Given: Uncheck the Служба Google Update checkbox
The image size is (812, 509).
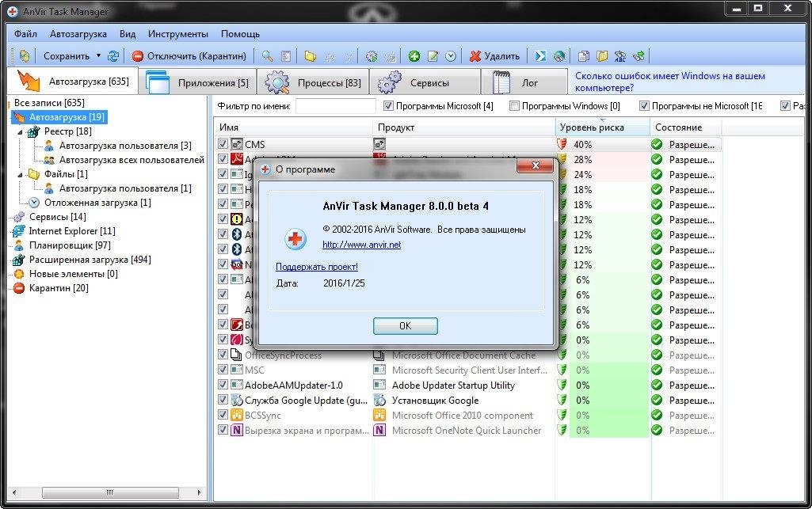Looking at the screenshot, I should tap(223, 400).
